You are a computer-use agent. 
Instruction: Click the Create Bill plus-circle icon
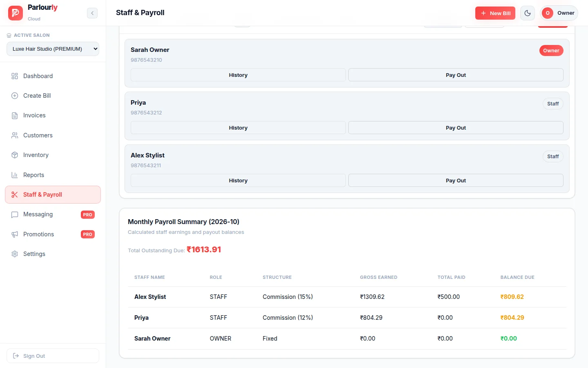tap(15, 96)
